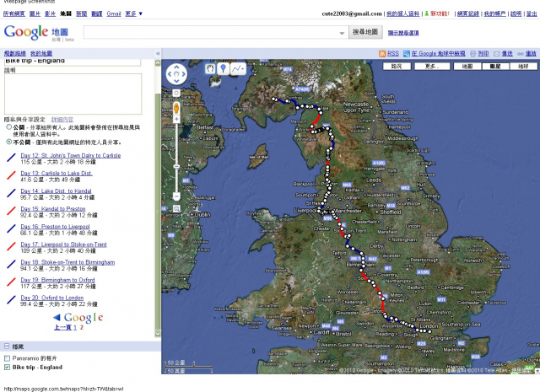This screenshot has height=392, width=540.
Task: Switch to 地圖 map view
Action: [467, 66]
